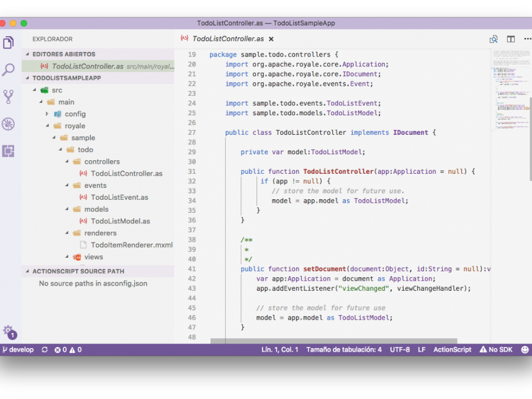Open the Explorer view in activity bar

[x=8, y=43]
